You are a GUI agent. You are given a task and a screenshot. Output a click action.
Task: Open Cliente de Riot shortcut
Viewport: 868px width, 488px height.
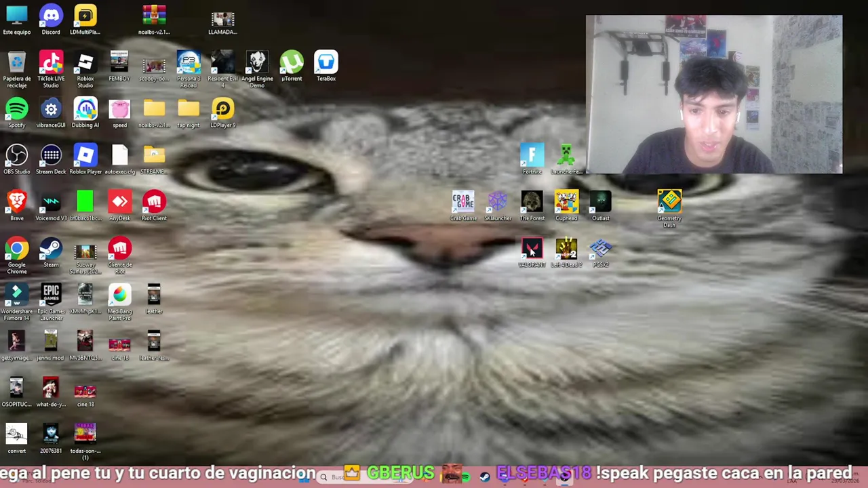pyautogui.click(x=119, y=256)
